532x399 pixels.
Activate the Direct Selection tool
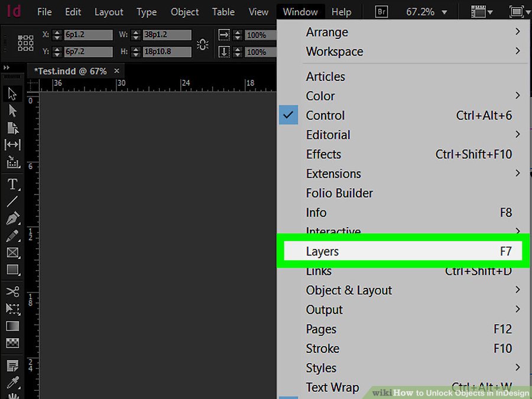(x=12, y=111)
